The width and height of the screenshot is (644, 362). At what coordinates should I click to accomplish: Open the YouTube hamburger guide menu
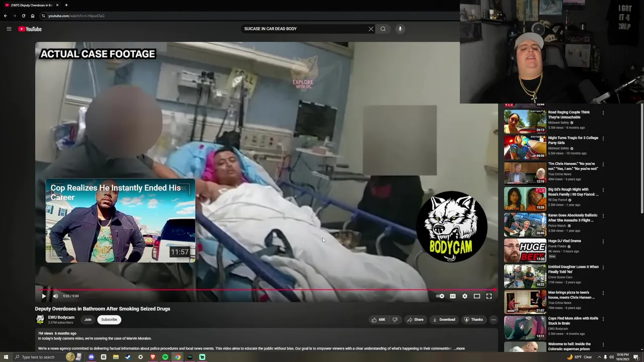(x=9, y=29)
